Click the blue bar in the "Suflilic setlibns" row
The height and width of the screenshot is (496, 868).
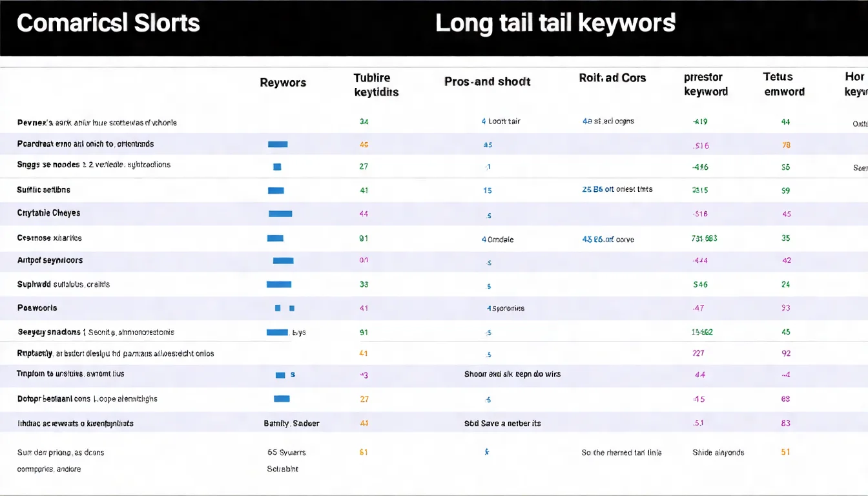pyautogui.click(x=276, y=191)
